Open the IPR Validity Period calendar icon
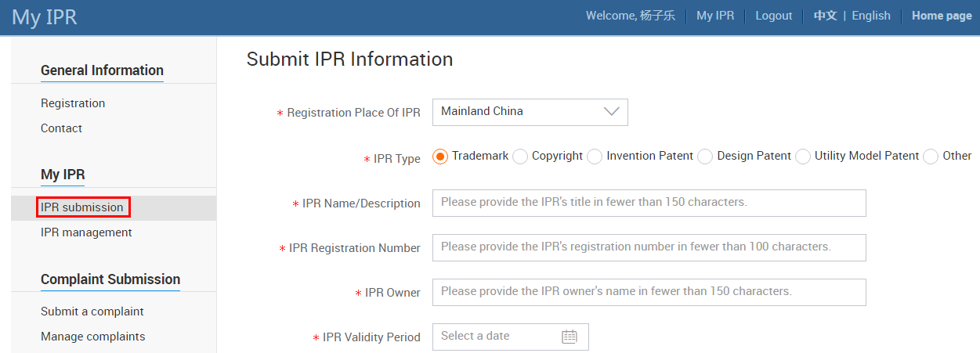The height and width of the screenshot is (353, 980). click(570, 337)
